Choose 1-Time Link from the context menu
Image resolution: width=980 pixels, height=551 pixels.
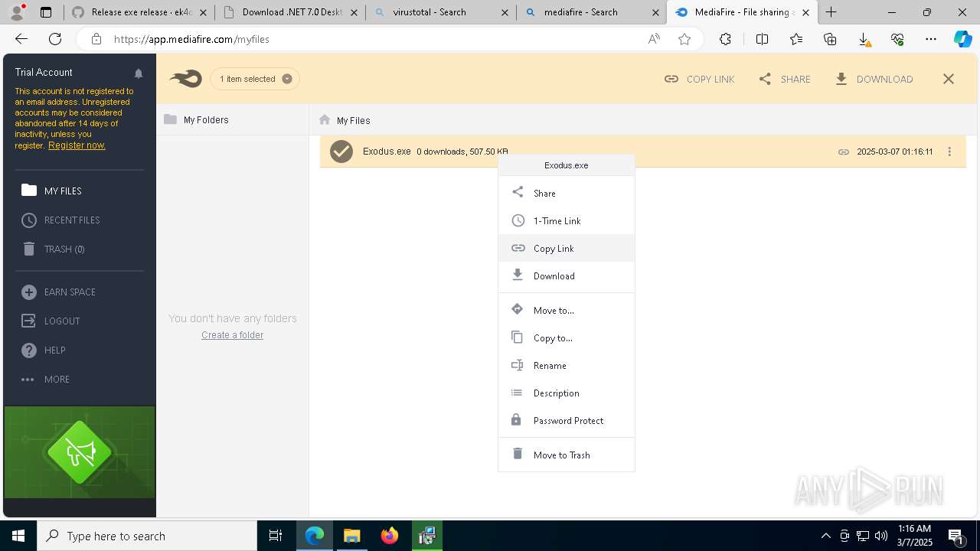point(567,220)
